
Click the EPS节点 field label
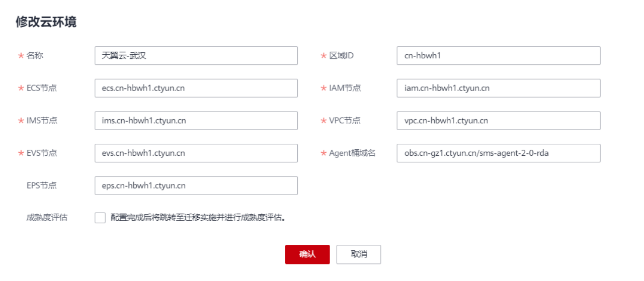click(x=41, y=185)
